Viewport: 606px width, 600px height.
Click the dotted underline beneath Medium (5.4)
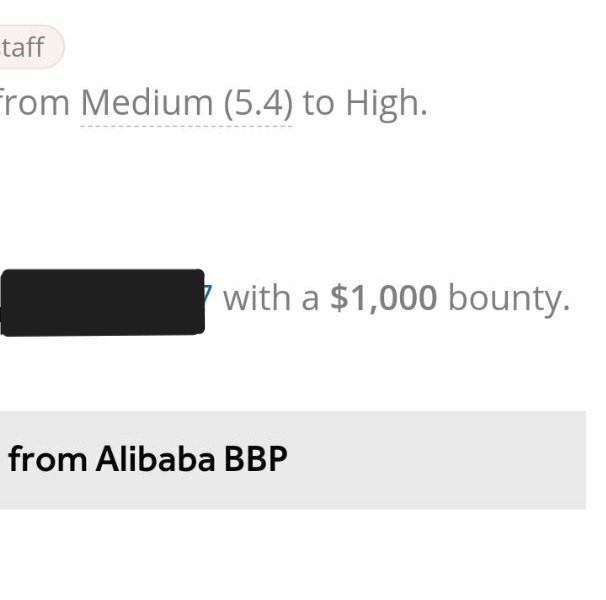[x=187, y=126]
